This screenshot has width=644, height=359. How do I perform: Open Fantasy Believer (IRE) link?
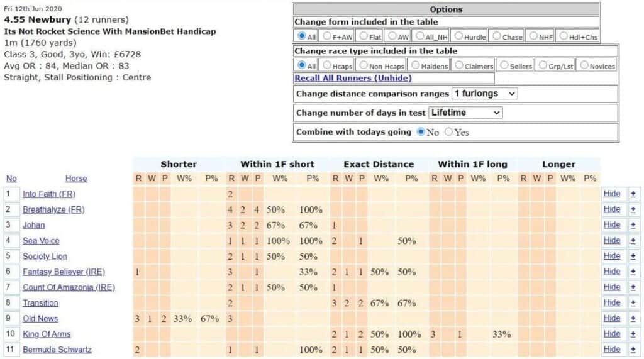pyautogui.click(x=64, y=272)
